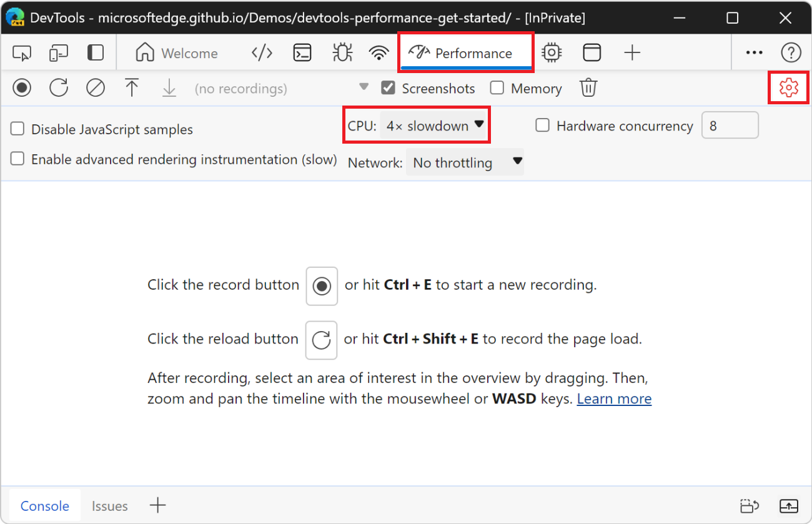Open the Network tool wifi icon

(379, 53)
